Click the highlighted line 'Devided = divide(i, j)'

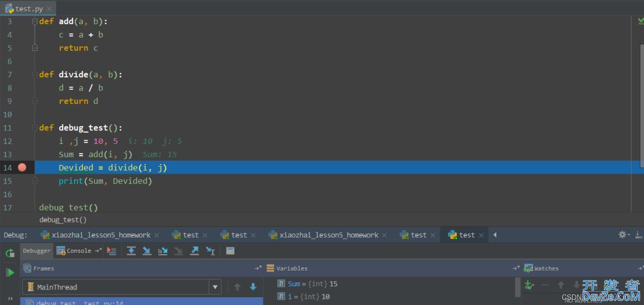pos(113,167)
